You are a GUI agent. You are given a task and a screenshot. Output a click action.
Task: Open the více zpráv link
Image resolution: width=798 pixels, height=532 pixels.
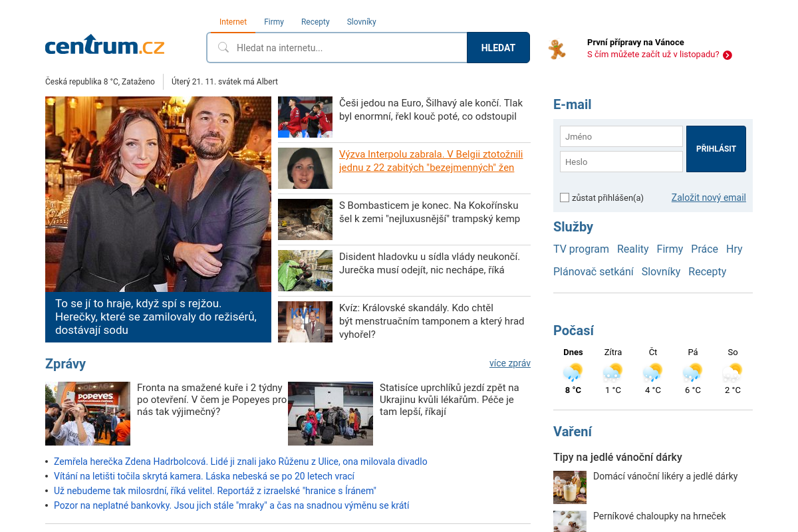click(510, 363)
